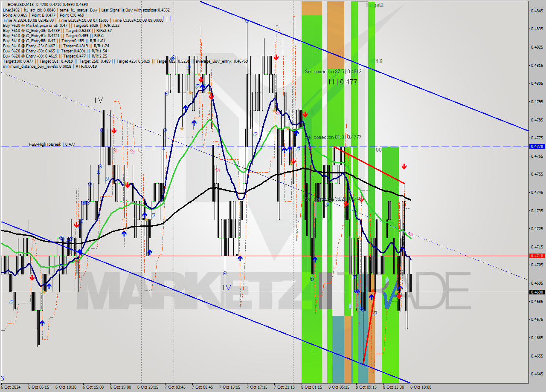Select the red descending trendline segment
Viewport: 546px width, 392px height.
point(369,165)
